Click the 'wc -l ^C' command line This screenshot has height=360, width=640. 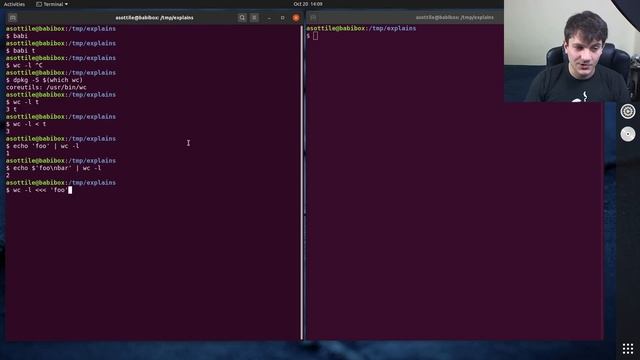(24, 65)
